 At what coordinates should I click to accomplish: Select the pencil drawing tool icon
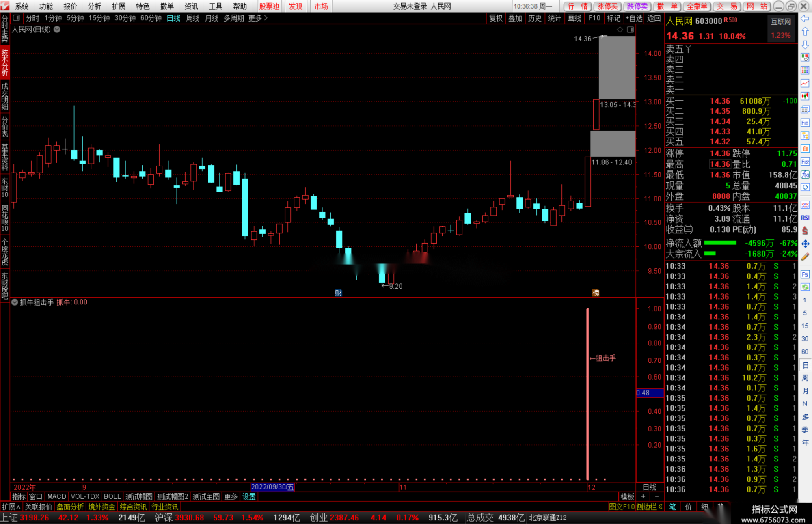805,257
